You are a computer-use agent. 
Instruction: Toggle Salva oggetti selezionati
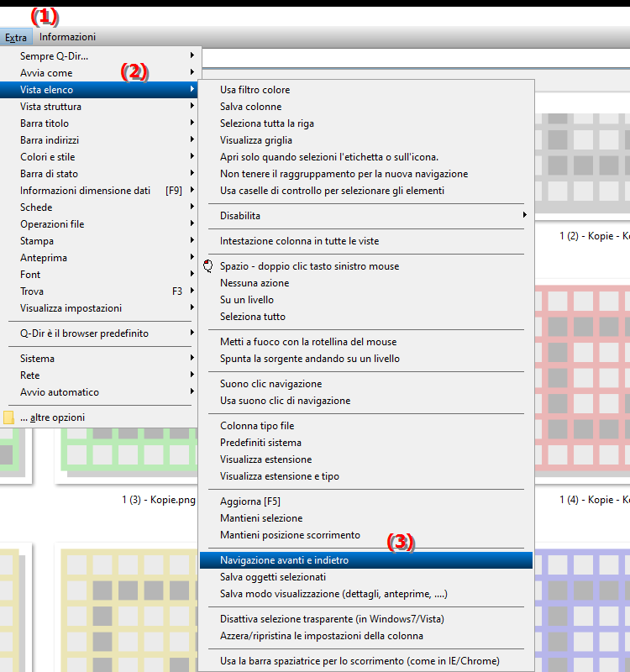(x=366, y=577)
